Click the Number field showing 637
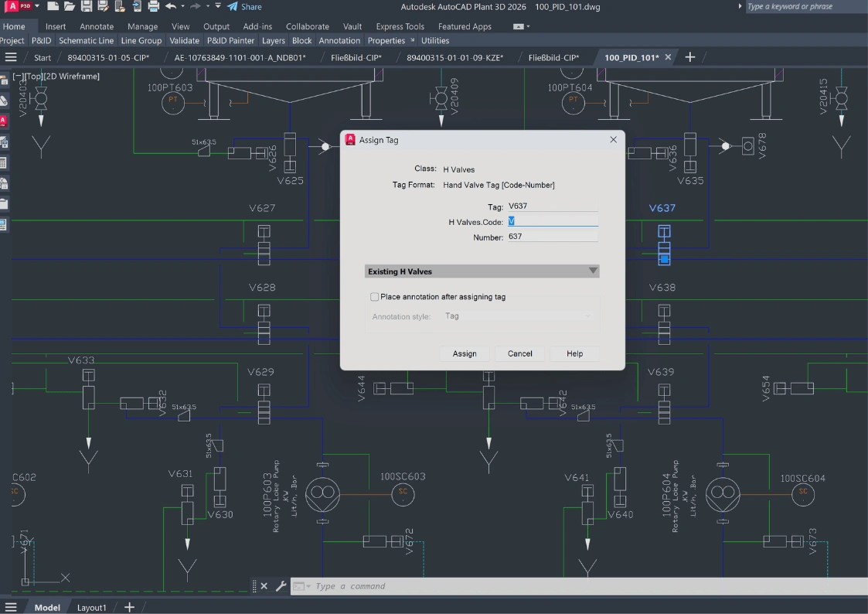 click(553, 237)
